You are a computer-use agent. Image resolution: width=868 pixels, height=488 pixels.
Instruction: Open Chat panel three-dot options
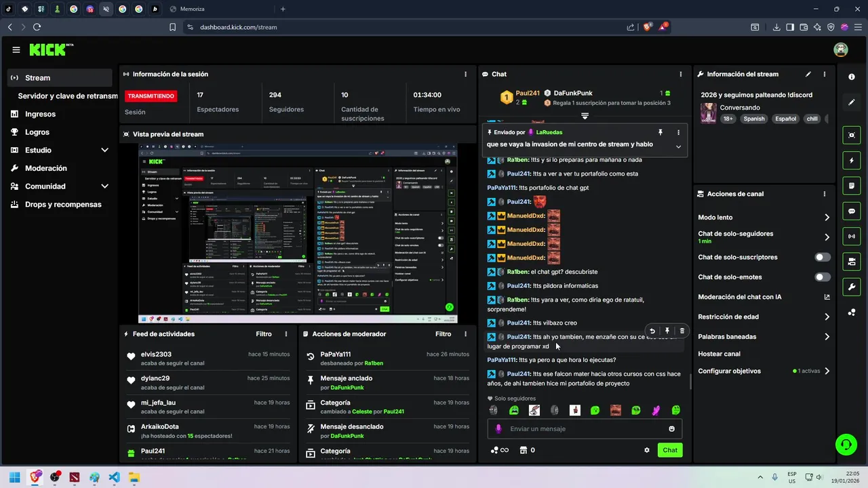[681, 74]
